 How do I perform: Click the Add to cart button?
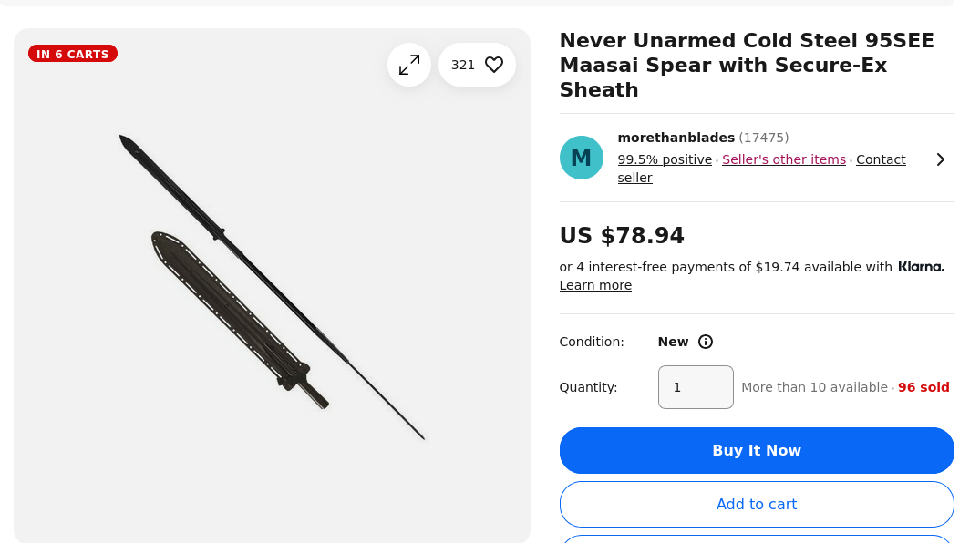(757, 504)
